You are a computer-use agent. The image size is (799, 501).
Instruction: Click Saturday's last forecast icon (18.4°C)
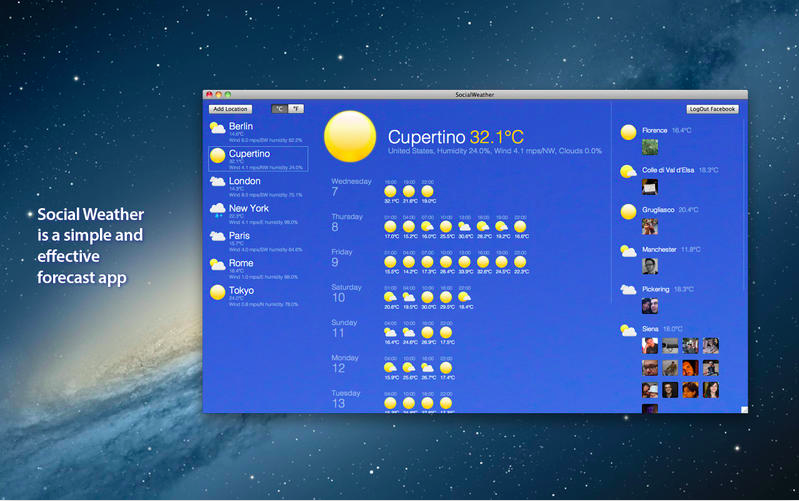pyautogui.click(x=465, y=297)
